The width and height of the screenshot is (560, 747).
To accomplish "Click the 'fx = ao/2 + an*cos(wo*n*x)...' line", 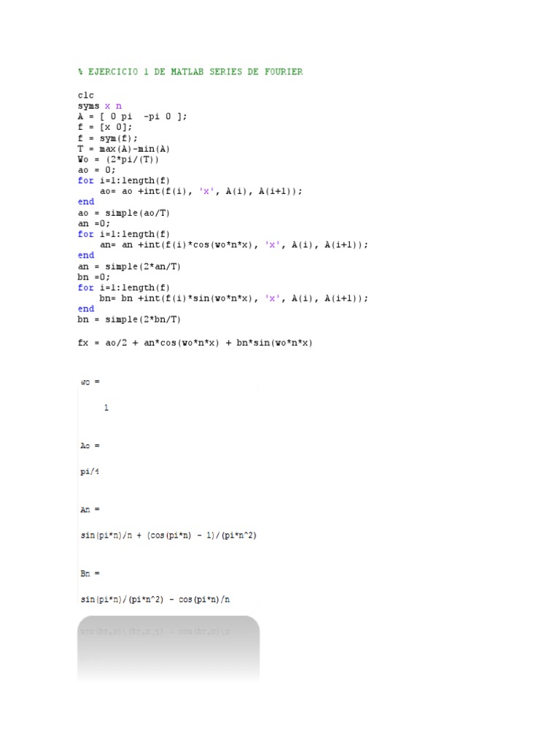I will pyautogui.click(x=195, y=343).
